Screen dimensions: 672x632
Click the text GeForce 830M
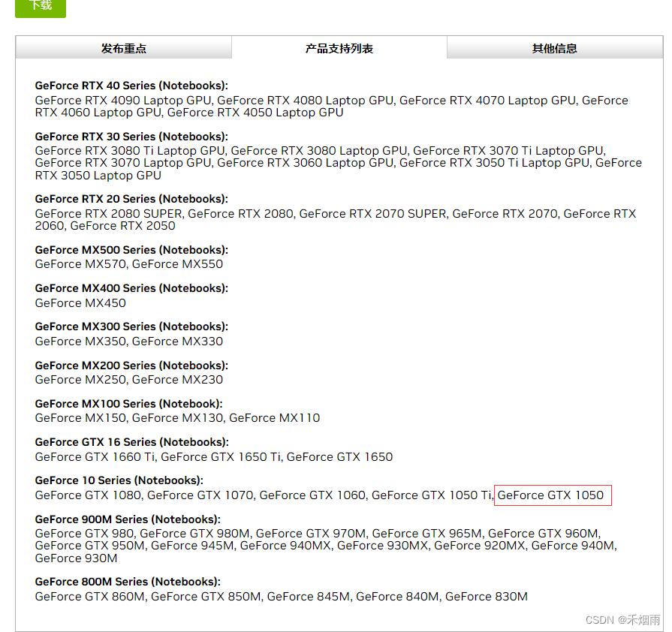[486, 597]
